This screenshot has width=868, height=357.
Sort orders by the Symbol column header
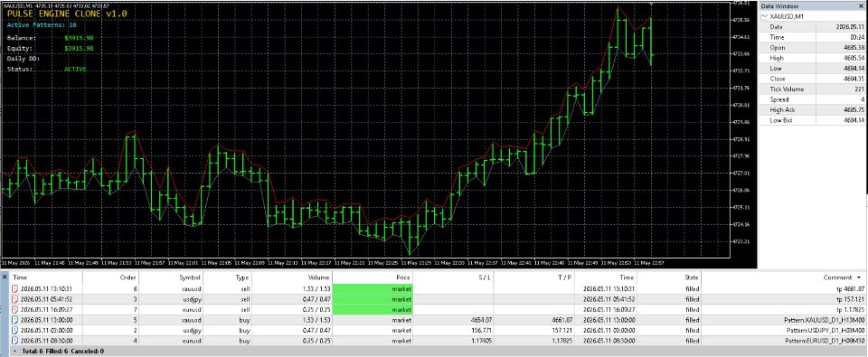click(170, 277)
